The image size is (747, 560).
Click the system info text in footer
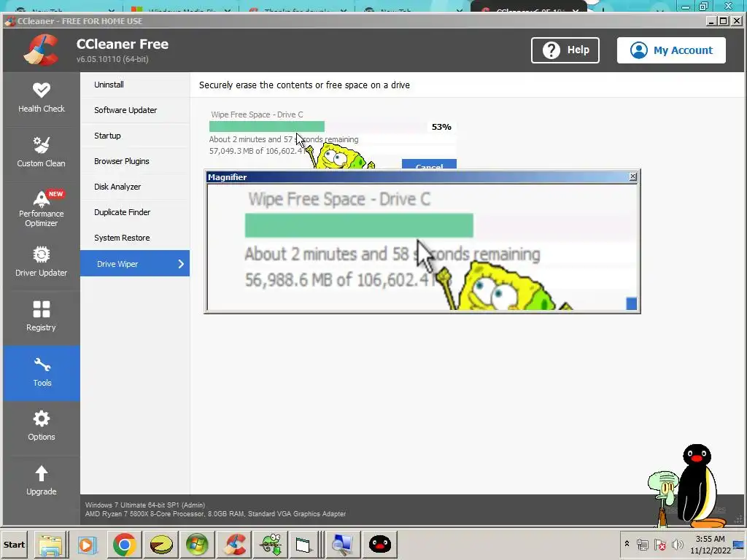tap(215, 510)
